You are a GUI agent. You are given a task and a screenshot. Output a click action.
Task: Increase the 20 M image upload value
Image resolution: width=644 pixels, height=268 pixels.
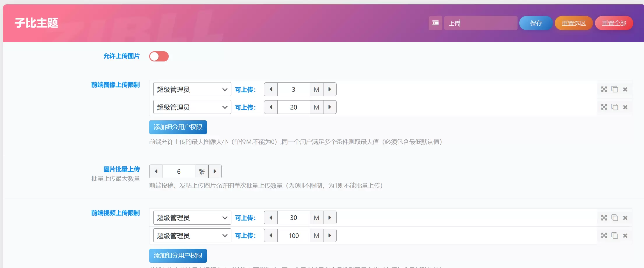click(330, 107)
